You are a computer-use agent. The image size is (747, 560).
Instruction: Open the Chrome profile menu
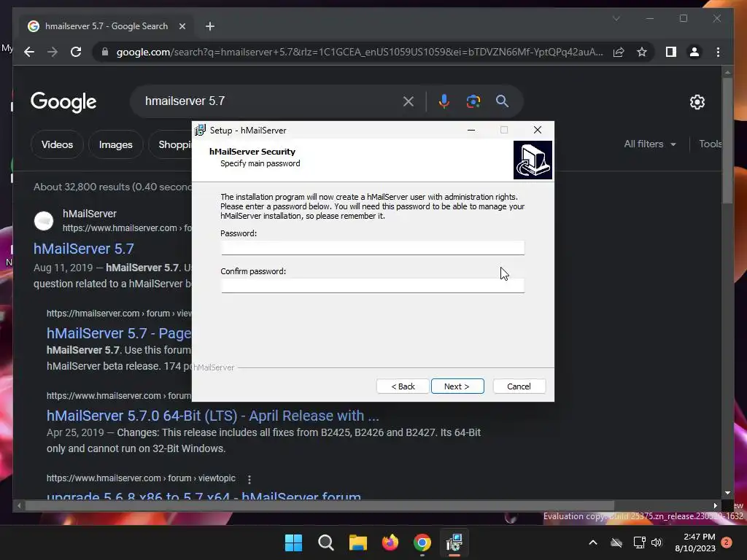[694, 52]
